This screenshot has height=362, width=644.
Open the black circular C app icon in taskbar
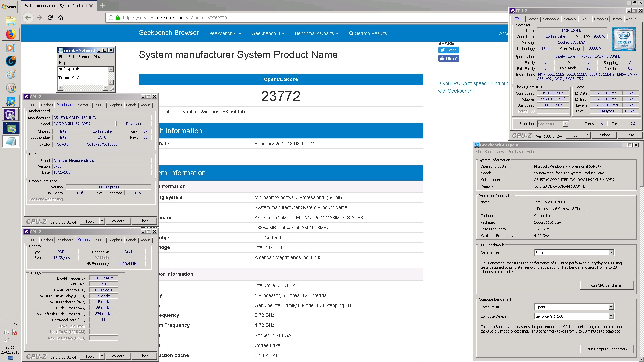pyautogui.click(x=11, y=61)
